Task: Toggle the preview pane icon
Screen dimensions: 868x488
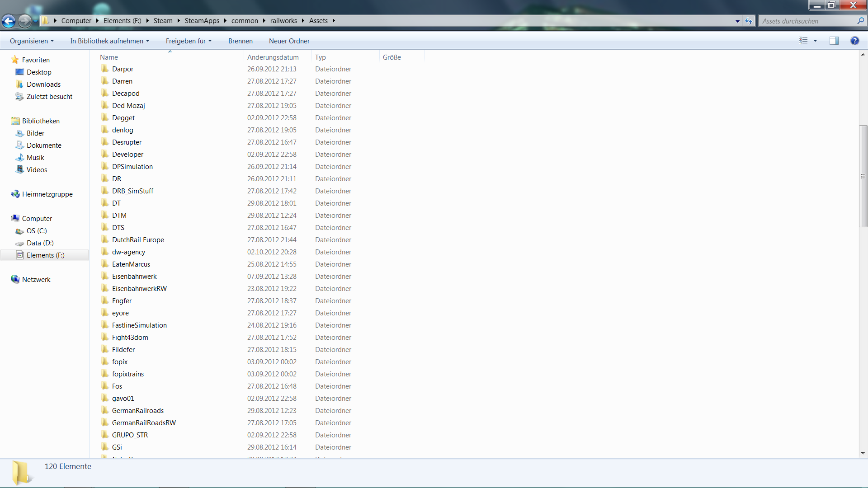Action: [834, 41]
